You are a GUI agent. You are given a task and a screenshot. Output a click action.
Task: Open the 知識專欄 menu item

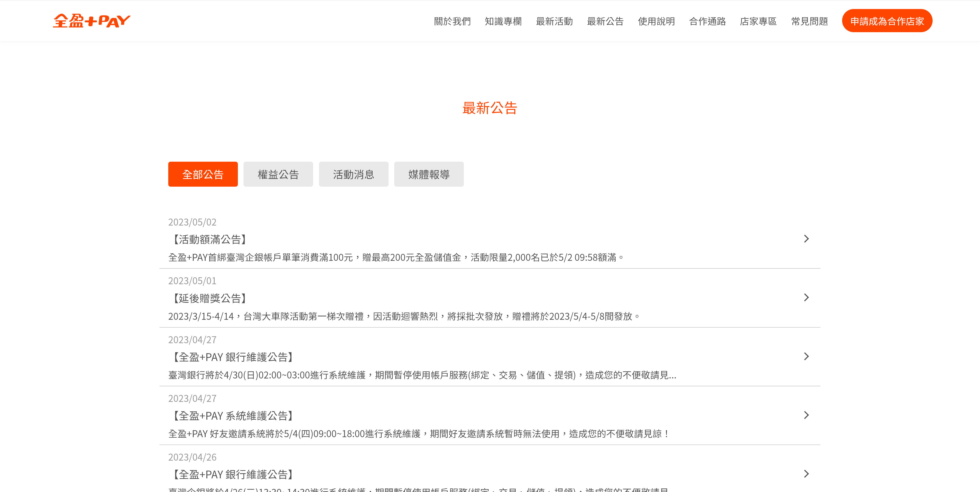(x=503, y=21)
